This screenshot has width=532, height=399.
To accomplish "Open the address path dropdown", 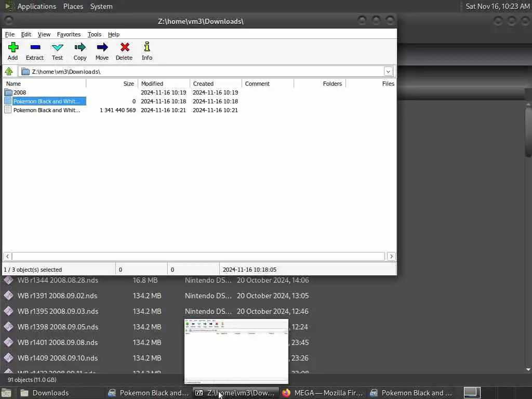I will point(388,71).
